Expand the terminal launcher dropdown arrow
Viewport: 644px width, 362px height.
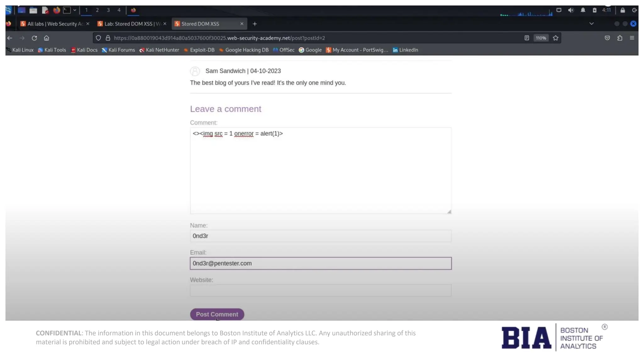tap(75, 10)
